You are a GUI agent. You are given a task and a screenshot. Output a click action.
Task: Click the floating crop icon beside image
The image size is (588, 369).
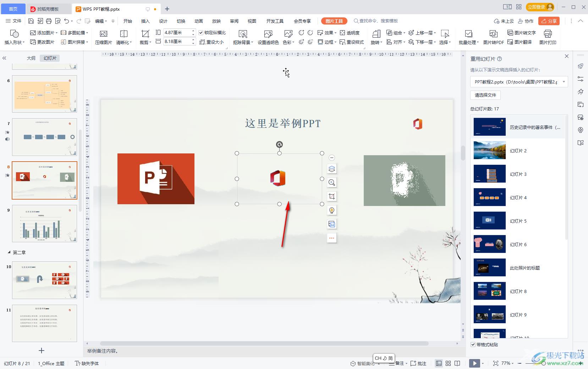332,196
